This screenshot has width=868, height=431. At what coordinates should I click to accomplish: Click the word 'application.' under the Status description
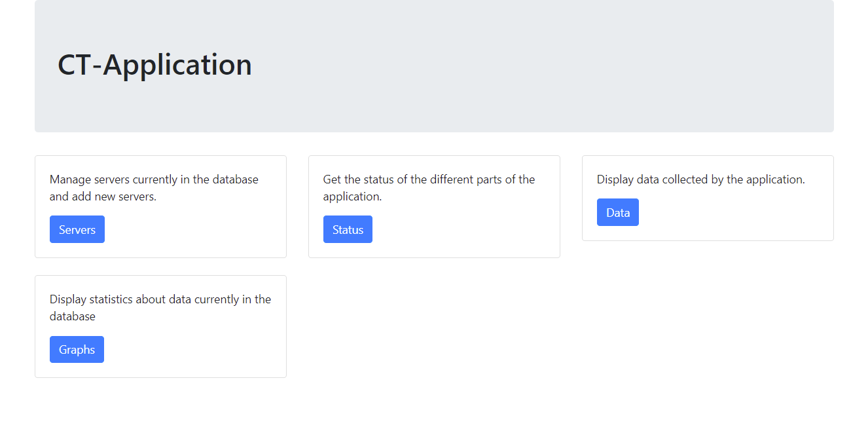pos(352,197)
